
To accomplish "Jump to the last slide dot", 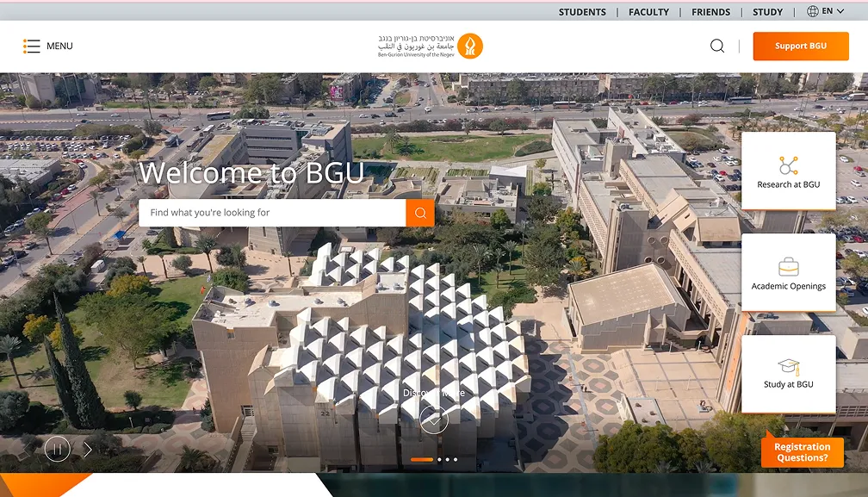I will coord(456,459).
